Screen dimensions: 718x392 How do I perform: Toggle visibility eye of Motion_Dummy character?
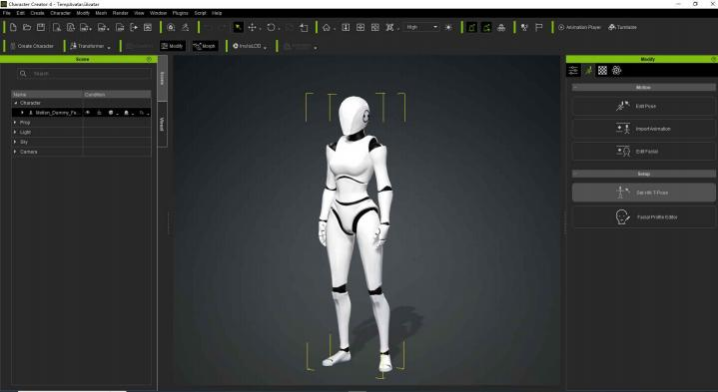coord(88,113)
